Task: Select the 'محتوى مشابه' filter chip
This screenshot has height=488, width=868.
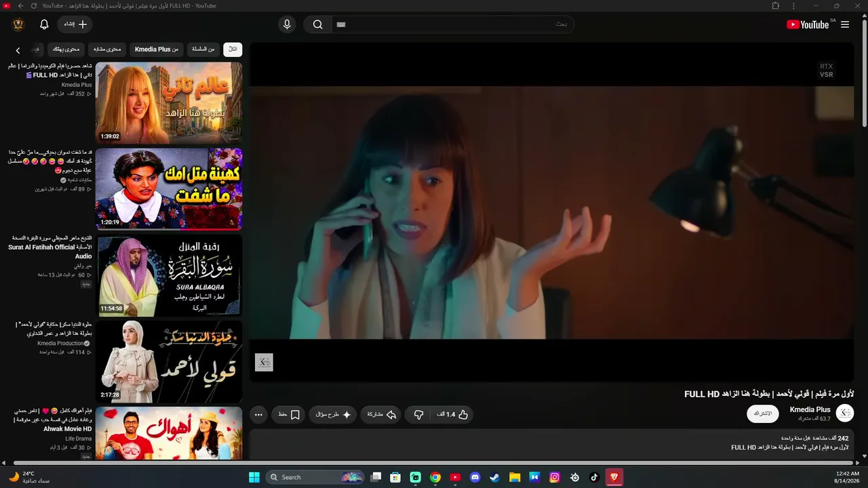Action: [107, 49]
